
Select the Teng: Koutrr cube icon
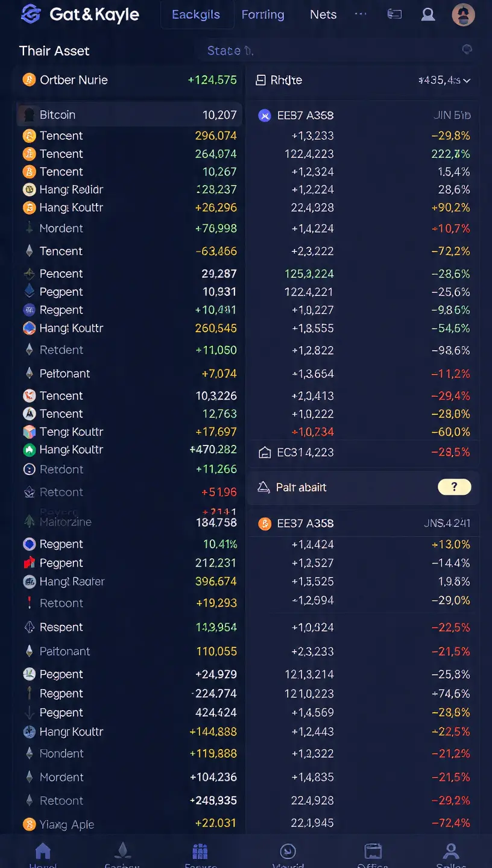tap(29, 432)
